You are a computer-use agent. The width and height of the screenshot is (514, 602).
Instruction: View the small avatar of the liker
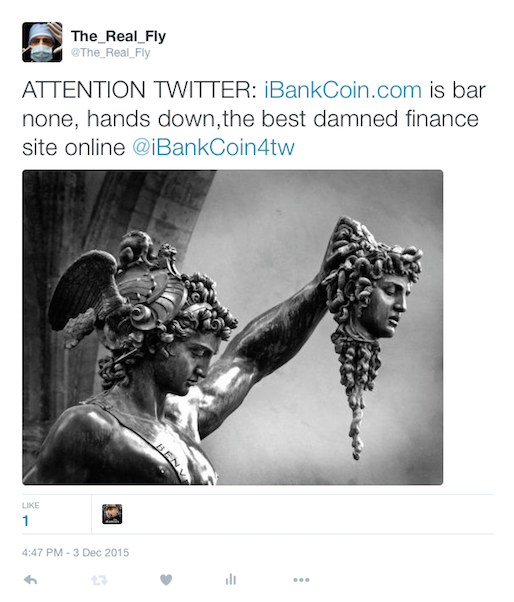[112, 514]
